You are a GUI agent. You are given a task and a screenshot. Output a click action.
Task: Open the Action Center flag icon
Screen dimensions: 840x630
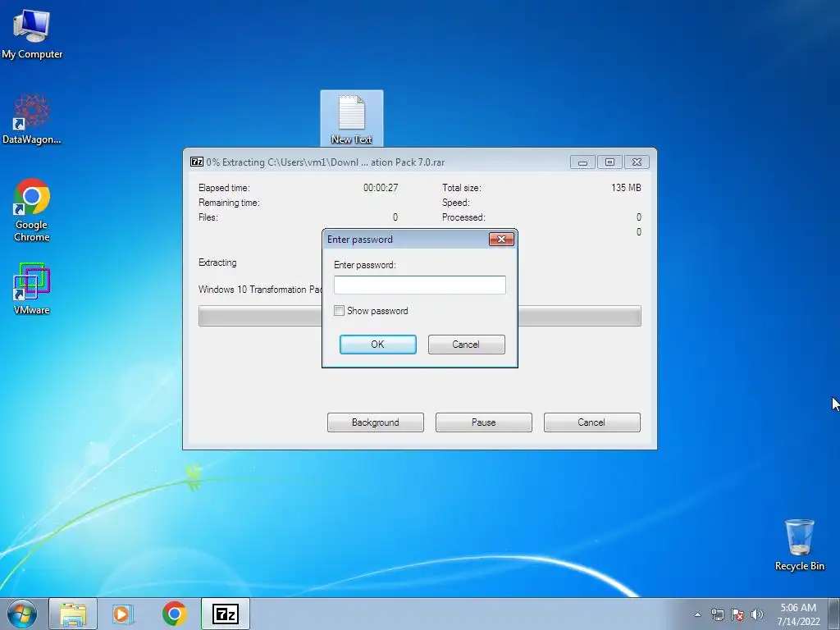coord(737,614)
